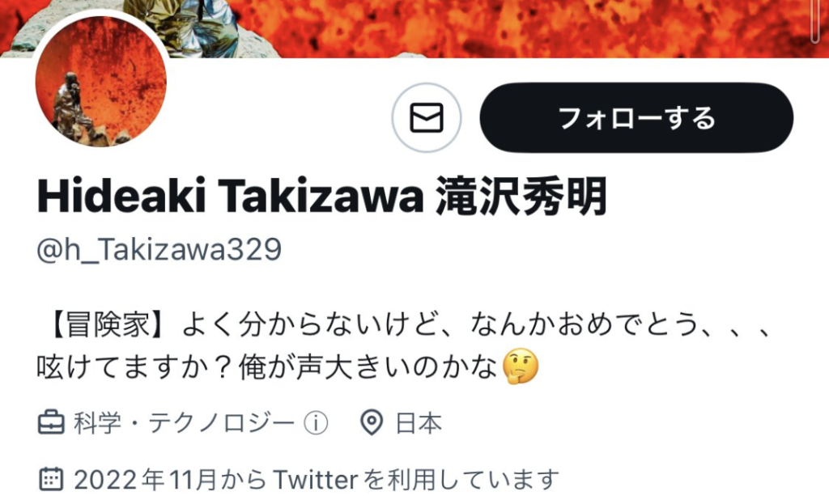
Task: Click the display name Hideaki Takizawa 滝沢秀明
Action: pyautogui.click(x=322, y=197)
